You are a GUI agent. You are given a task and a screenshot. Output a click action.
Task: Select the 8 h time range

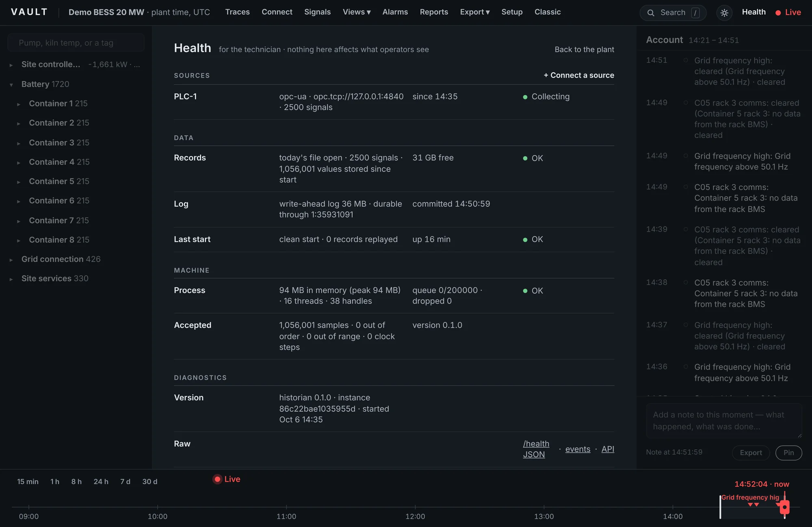point(76,482)
